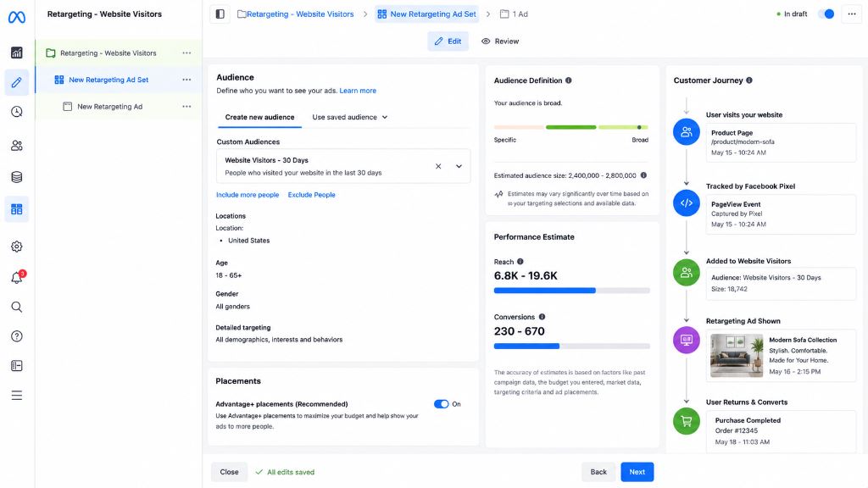Click the green audience added journey icon
Viewport: 868px width, 488px height.
coord(687,273)
